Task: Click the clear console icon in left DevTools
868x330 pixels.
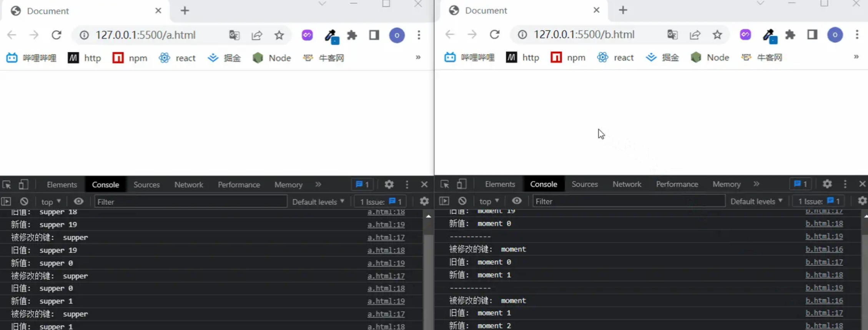Action: tap(24, 202)
